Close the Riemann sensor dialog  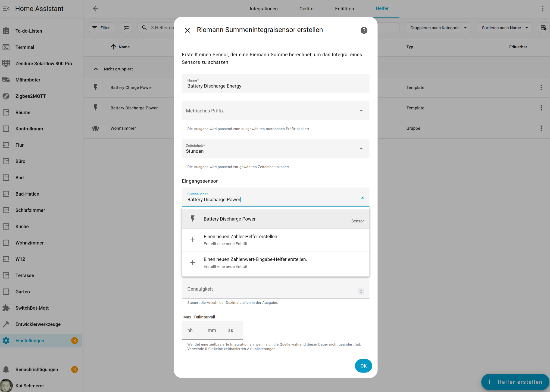[187, 30]
